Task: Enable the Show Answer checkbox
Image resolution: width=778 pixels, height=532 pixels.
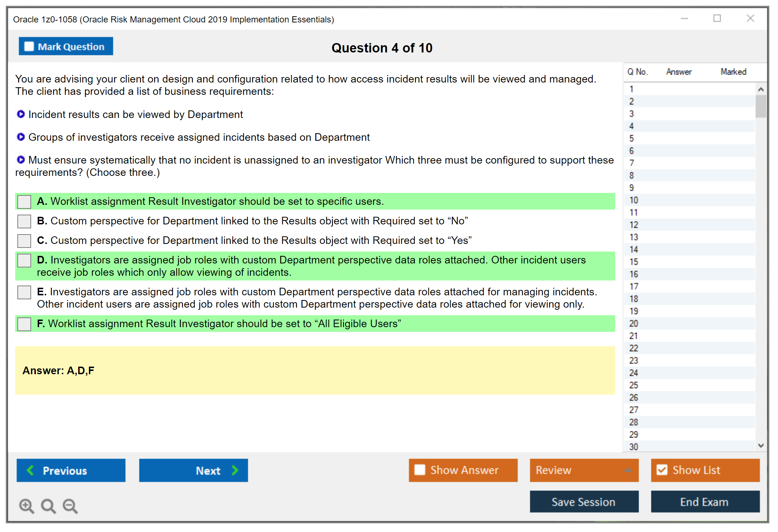Action: [x=420, y=470]
